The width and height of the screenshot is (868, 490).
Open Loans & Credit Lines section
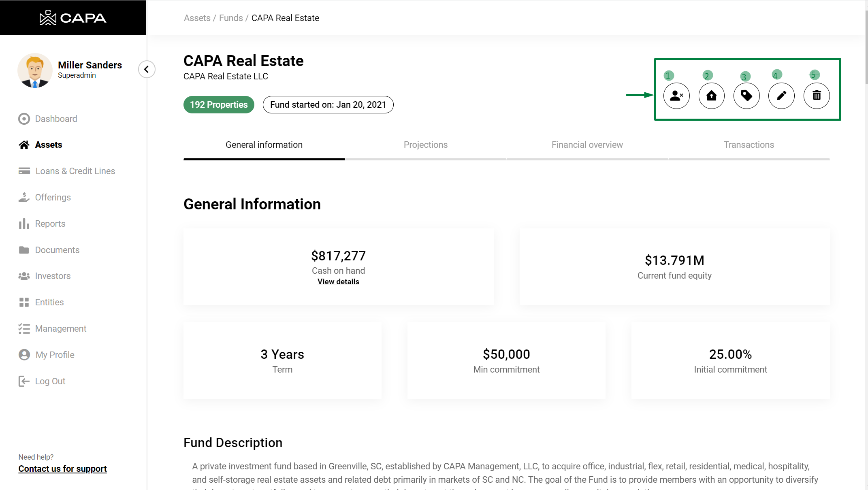(x=75, y=171)
